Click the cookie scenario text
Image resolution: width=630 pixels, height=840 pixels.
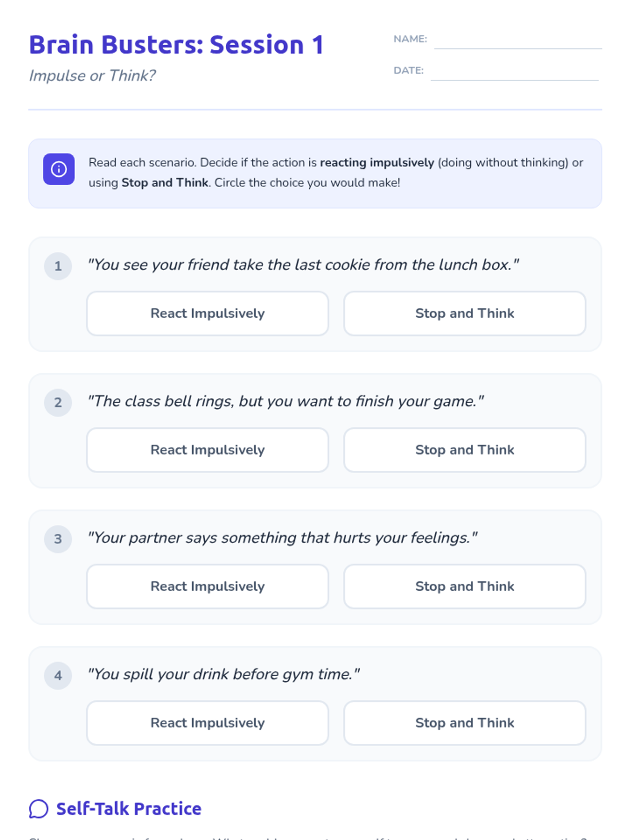coord(303,265)
